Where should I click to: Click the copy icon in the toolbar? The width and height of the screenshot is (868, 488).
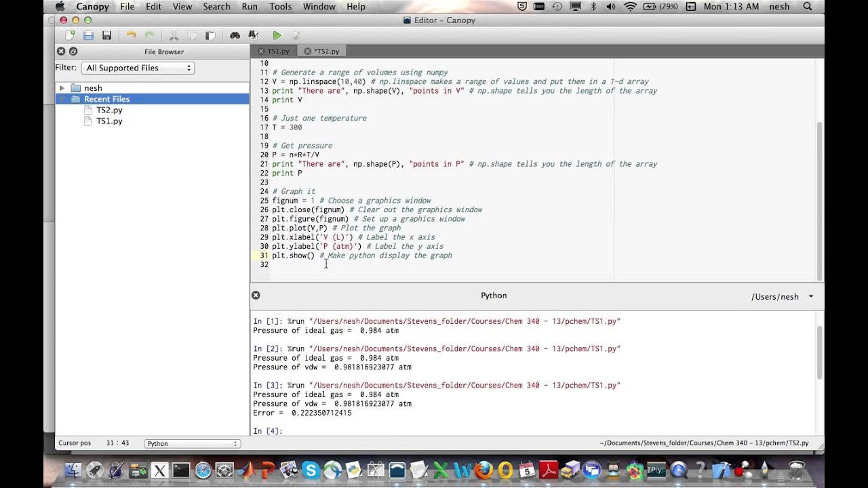click(x=192, y=35)
